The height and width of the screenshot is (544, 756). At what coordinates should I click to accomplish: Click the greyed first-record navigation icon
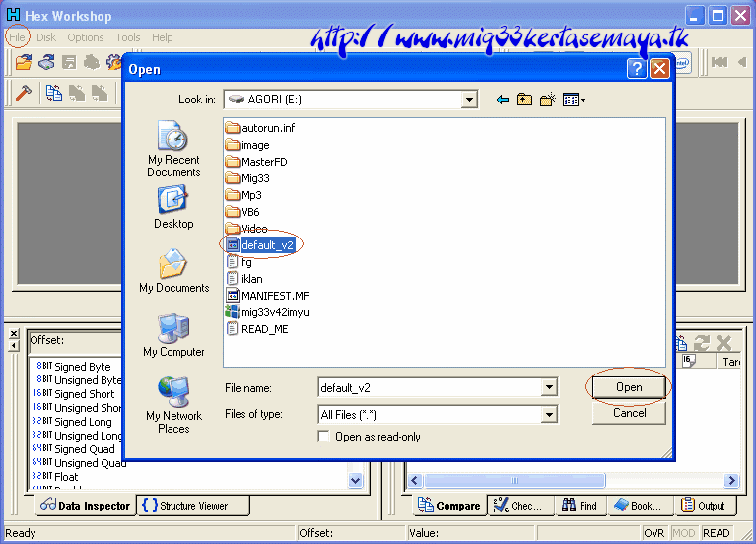[x=720, y=62]
